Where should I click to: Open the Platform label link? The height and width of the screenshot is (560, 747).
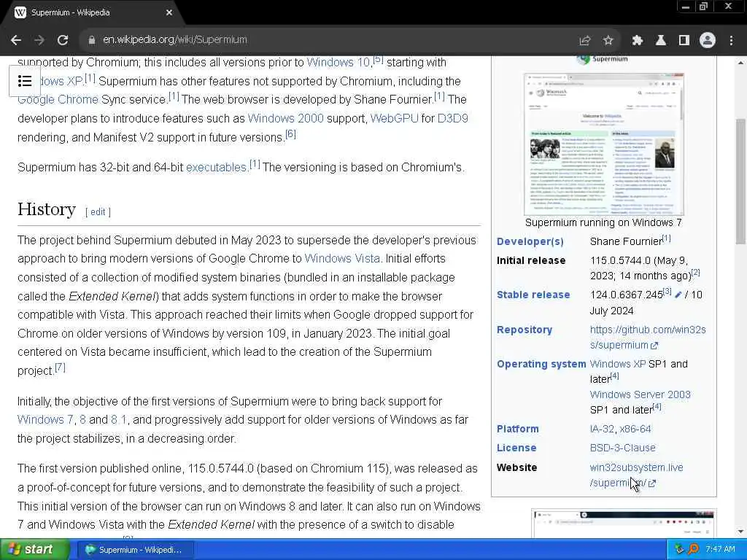(x=517, y=429)
